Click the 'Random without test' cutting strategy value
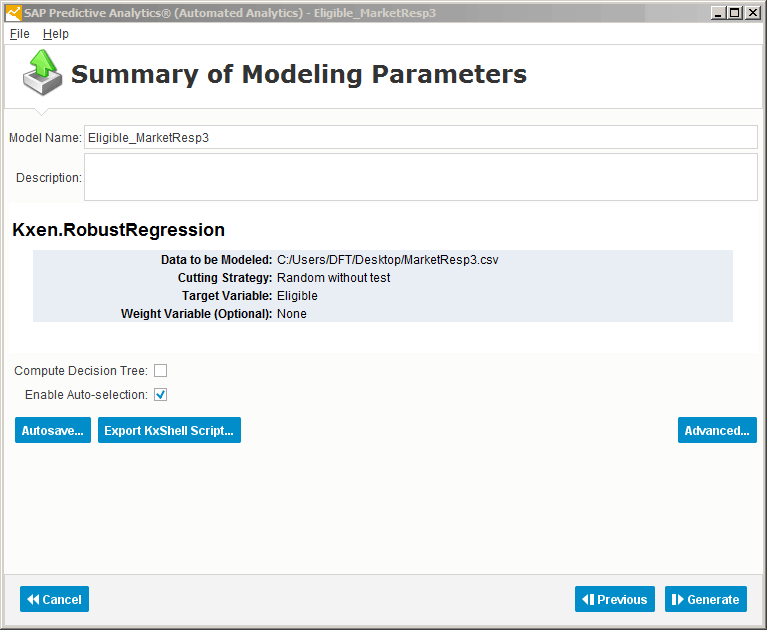This screenshot has height=630, width=768. [x=334, y=278]
